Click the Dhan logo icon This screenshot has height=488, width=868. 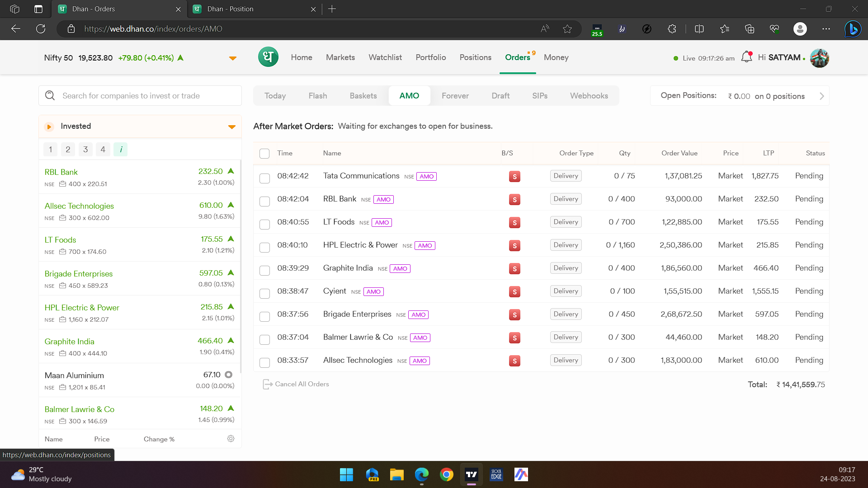[x=268, y=57]
